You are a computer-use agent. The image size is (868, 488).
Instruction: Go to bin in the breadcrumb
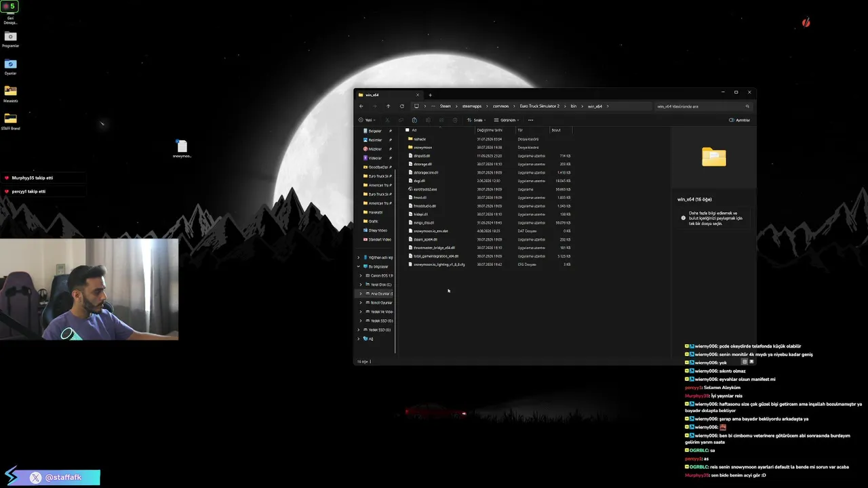pos(574,106)
